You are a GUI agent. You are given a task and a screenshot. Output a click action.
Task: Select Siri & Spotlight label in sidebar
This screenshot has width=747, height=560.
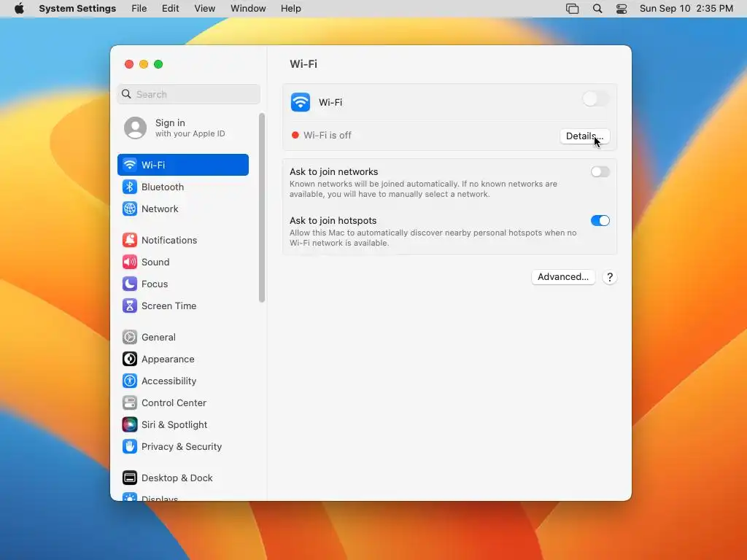174,425
